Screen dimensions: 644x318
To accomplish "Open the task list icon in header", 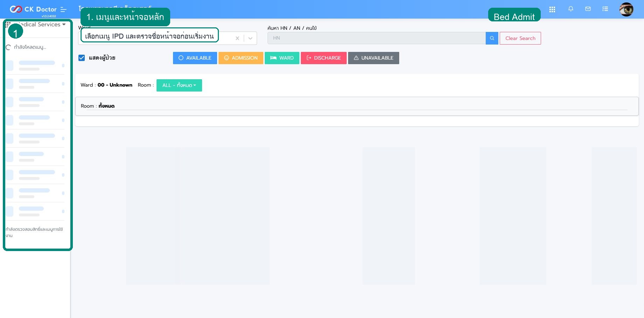I will coord(605,9).
